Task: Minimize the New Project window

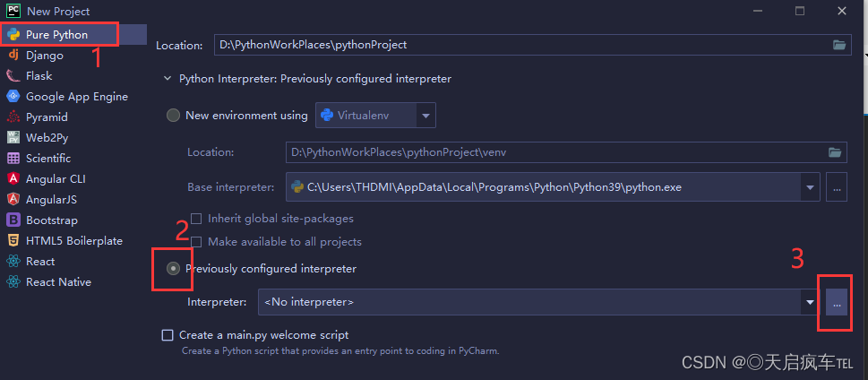Action: (x=758, y=11)
